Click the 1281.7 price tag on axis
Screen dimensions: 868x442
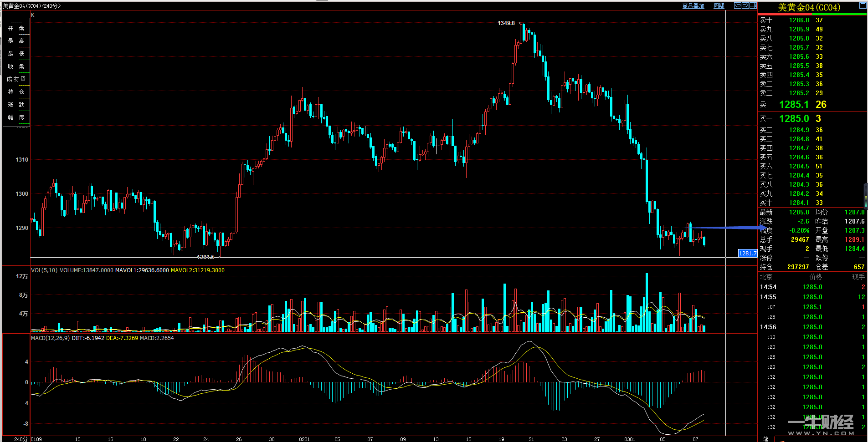point(747,254)
